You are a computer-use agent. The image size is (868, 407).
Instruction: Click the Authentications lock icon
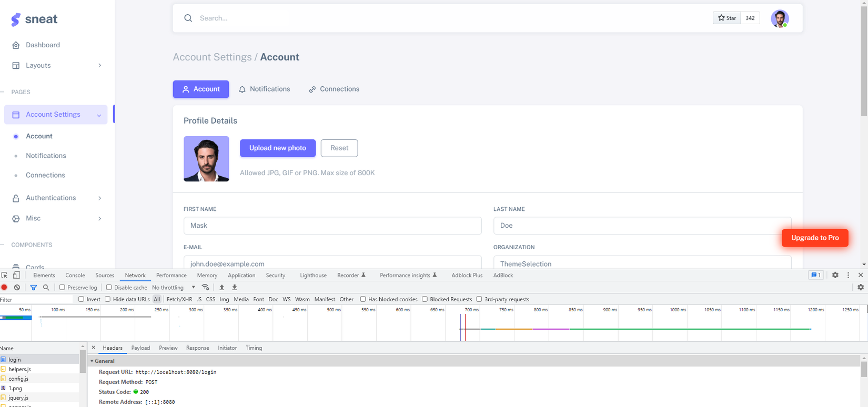point(16,198)
